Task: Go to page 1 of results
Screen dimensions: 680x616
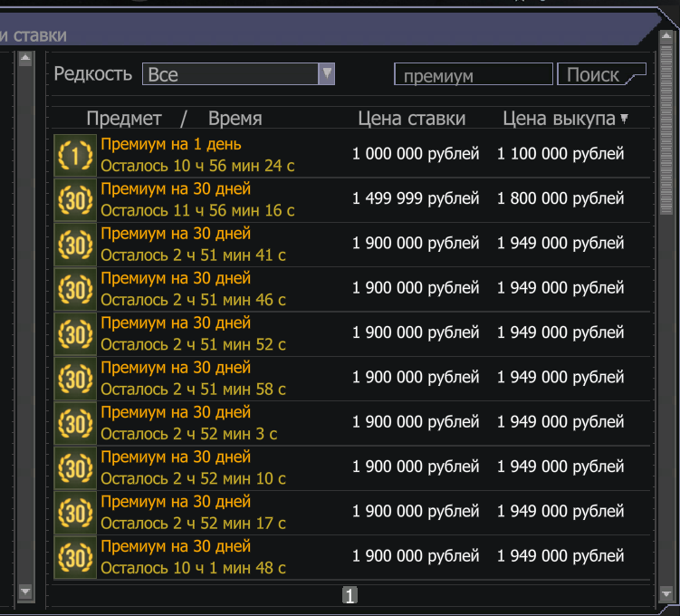Action: click(x=350, y=595)
